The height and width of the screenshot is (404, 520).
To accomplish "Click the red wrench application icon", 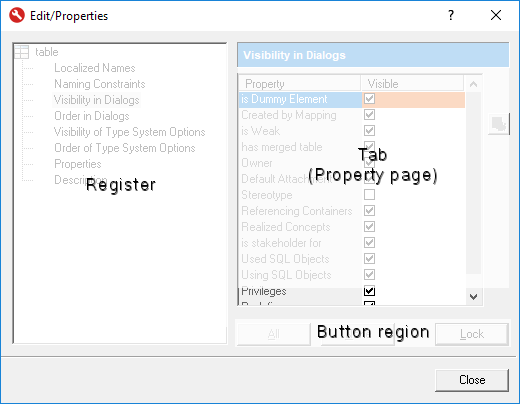I will point(17,15).
